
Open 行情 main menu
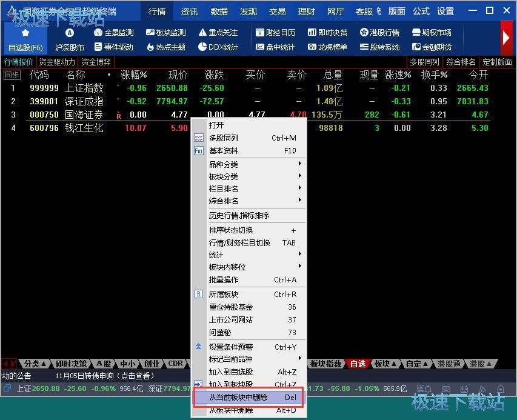pyautogui.click(x=156, y=12)
